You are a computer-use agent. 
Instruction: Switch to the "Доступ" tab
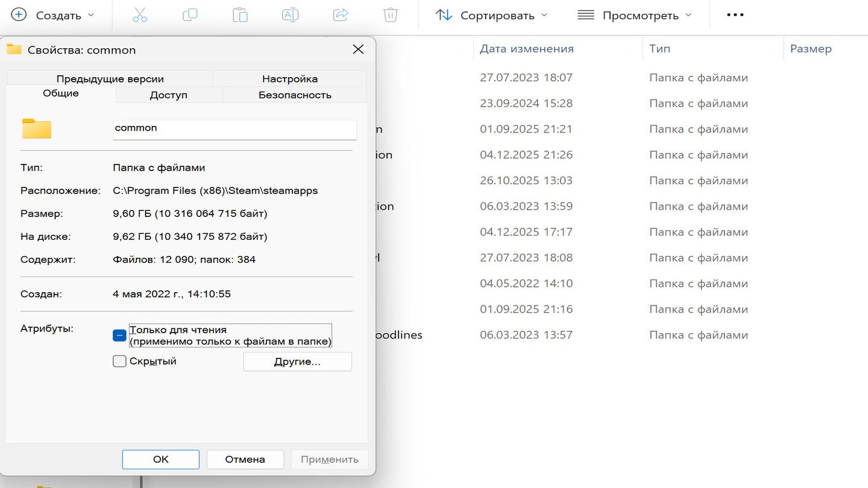169,95
